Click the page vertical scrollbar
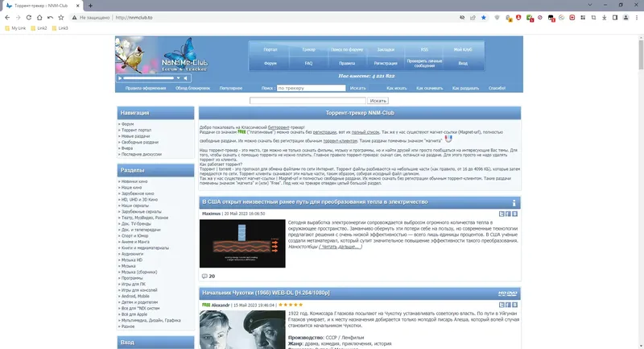Screen dimensions: 644x349 coord(641,53)
